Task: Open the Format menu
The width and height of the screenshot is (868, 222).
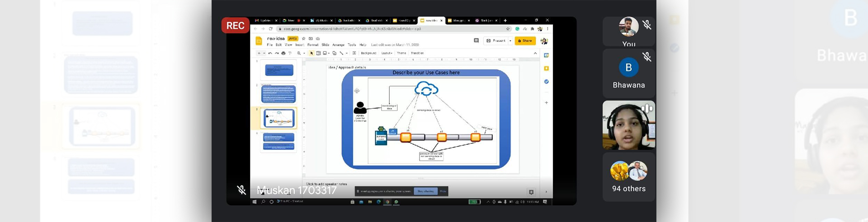Action: pyautogui.click(x=313, y=45)
